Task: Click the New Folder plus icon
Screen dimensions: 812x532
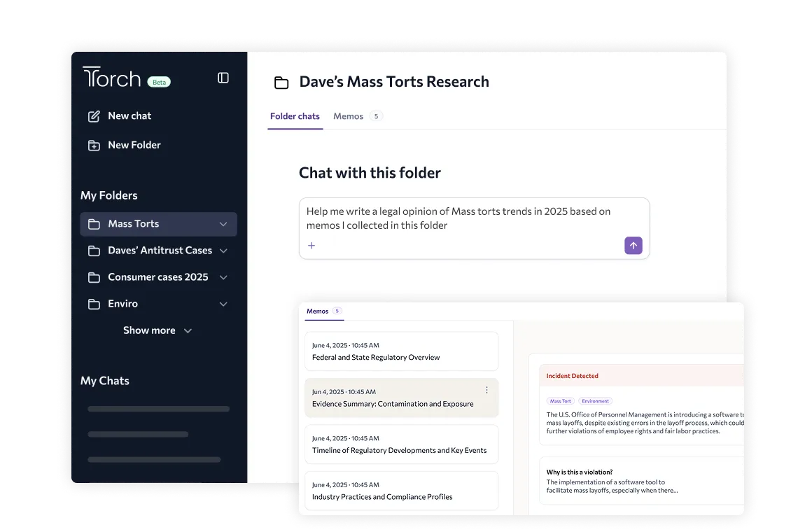Action: pyautogui.click(x=94, y=146)
